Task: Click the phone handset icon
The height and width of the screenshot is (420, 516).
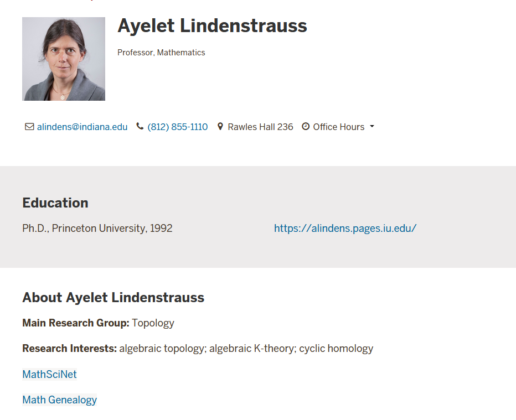Action: (140, 126)
